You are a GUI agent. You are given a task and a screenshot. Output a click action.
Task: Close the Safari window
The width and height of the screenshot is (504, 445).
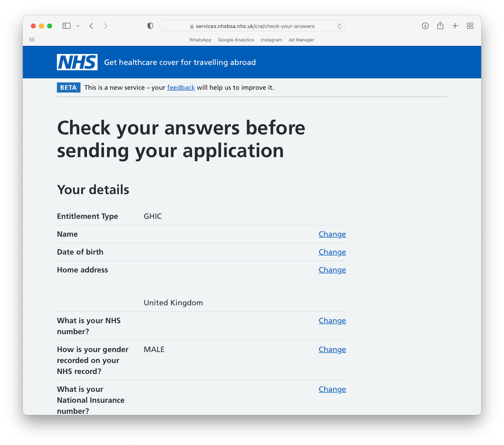33,26
